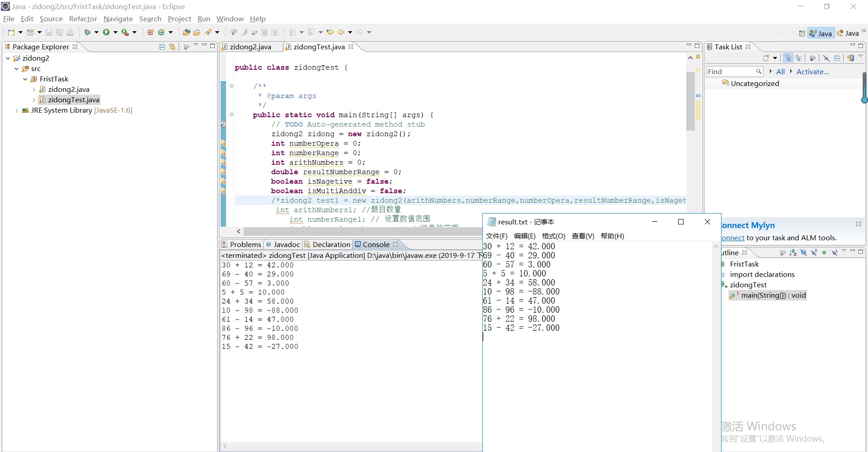This screenshot has width=868, height=452.
Task: Click the Find field in Task List
Action: point(731,71)
